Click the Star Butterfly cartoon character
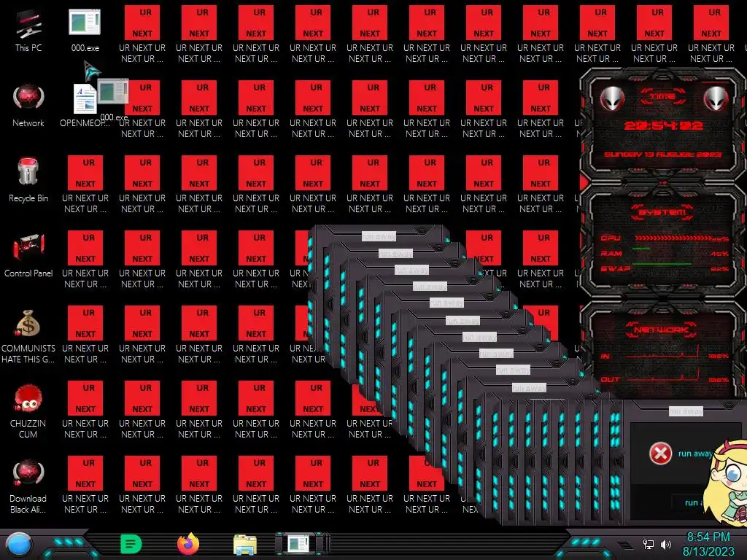 coord(727,483)
